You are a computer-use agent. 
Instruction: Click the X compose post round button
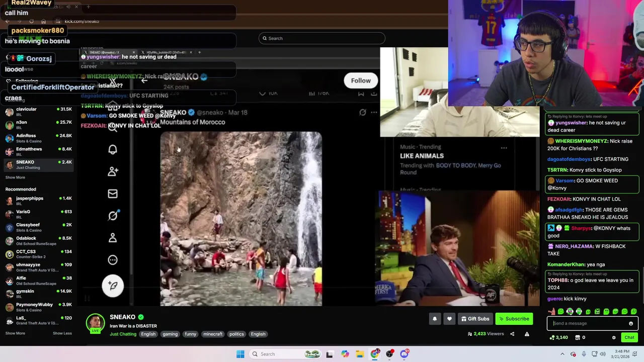point(113,286)
